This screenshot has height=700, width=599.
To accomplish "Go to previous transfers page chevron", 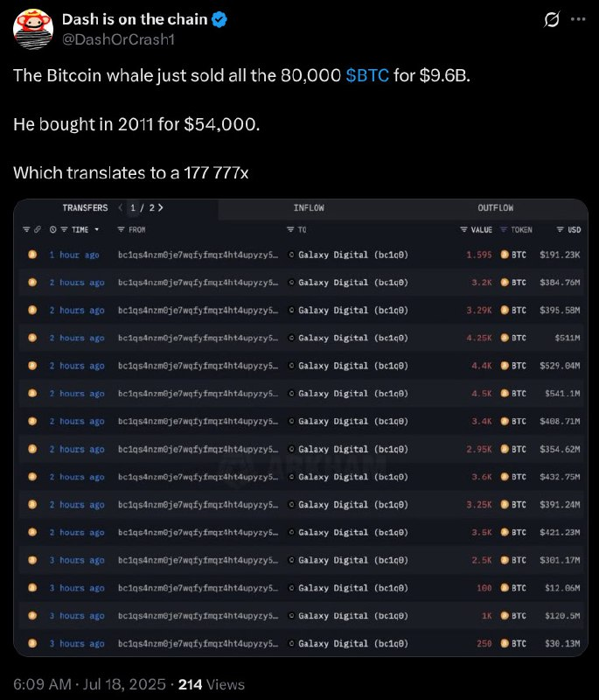I will click(x=121, y=207).
